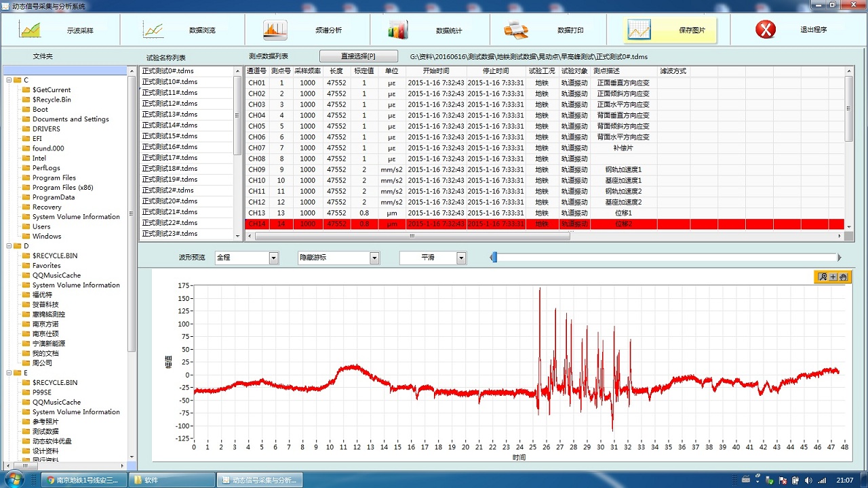Collapse the C drive tree node
The image size is (868, 488).
(9, 80)
